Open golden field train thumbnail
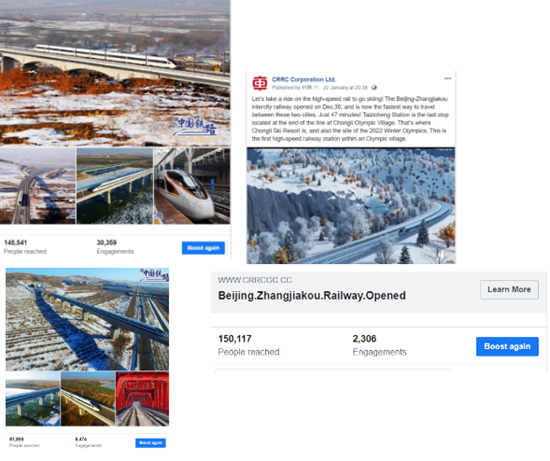 tap(88, 399)
